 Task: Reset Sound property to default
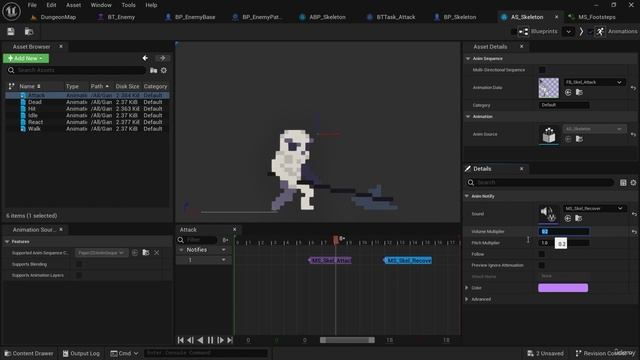(634, 214)
